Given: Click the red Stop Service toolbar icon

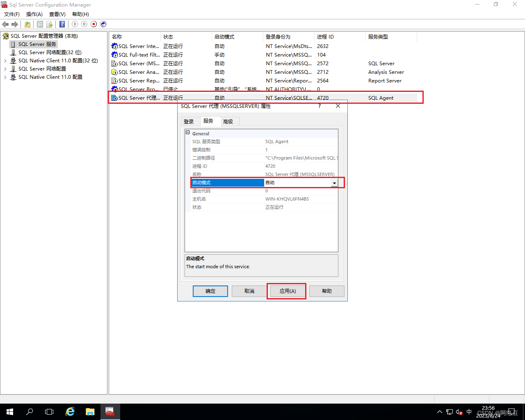Looking at the screenshot, I should click(94, 24).
